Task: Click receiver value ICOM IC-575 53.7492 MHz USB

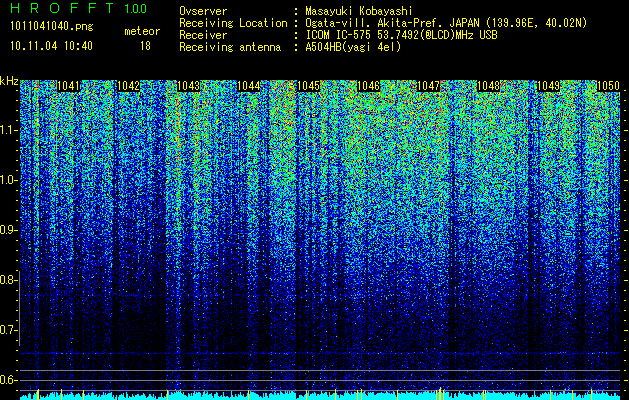Action: 401,35
